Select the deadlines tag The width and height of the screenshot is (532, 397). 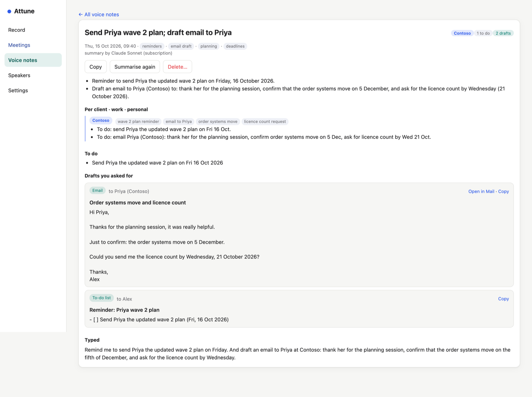pyautogui.click(x=235, y=46)
